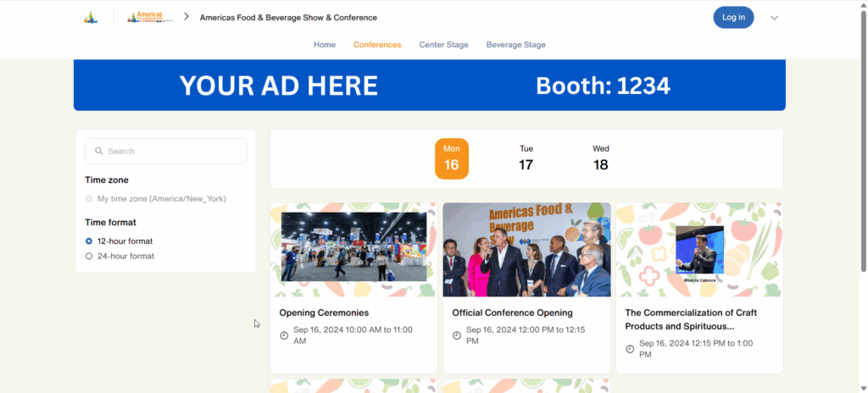Go to the Beverage Stage tab
Screen dimensions: 868x393
(515, 45)
